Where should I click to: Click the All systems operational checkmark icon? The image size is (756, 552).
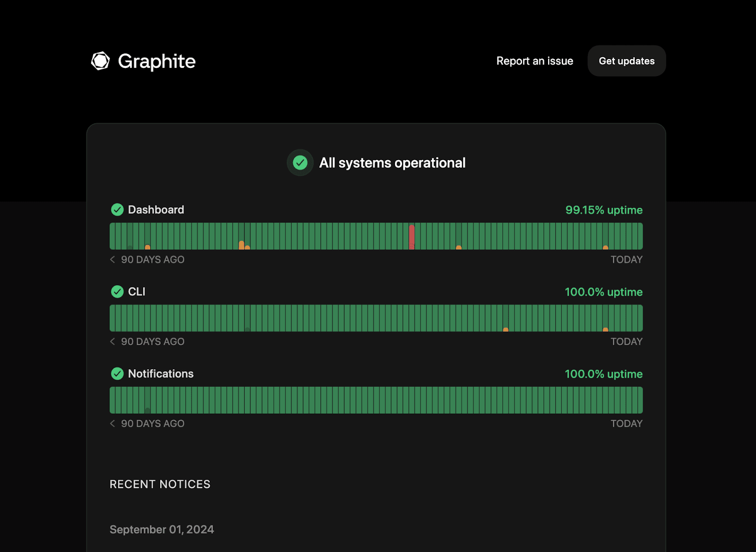[300, 162]
